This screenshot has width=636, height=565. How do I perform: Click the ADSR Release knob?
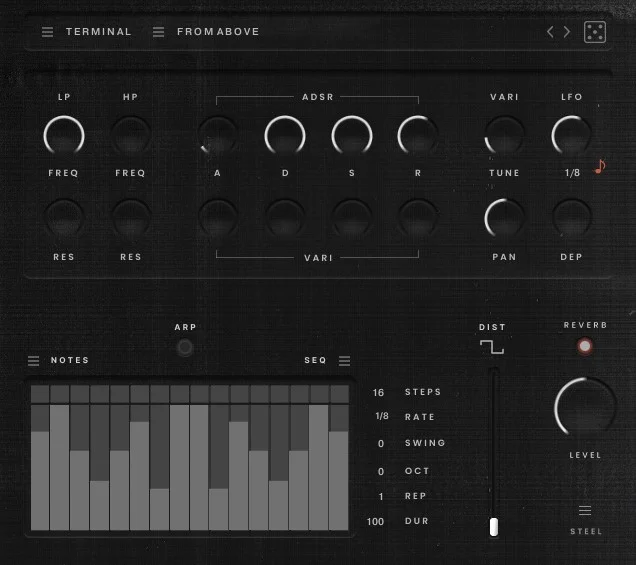pyautogui.click(x=418, y=135)
